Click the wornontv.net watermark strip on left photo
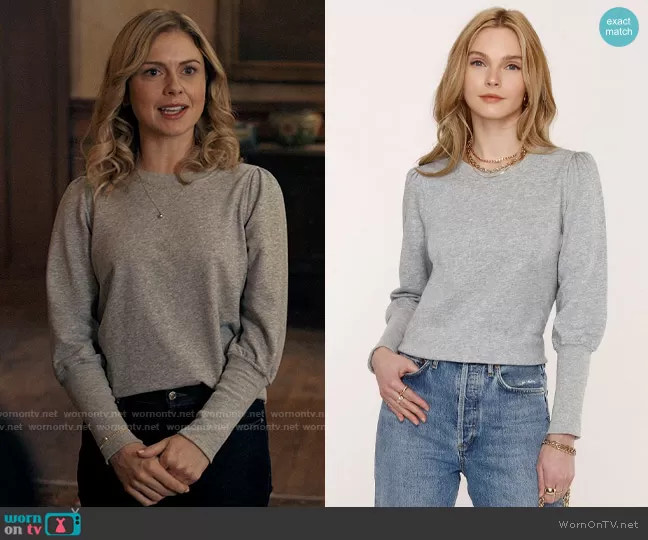 tap(162, 419)
